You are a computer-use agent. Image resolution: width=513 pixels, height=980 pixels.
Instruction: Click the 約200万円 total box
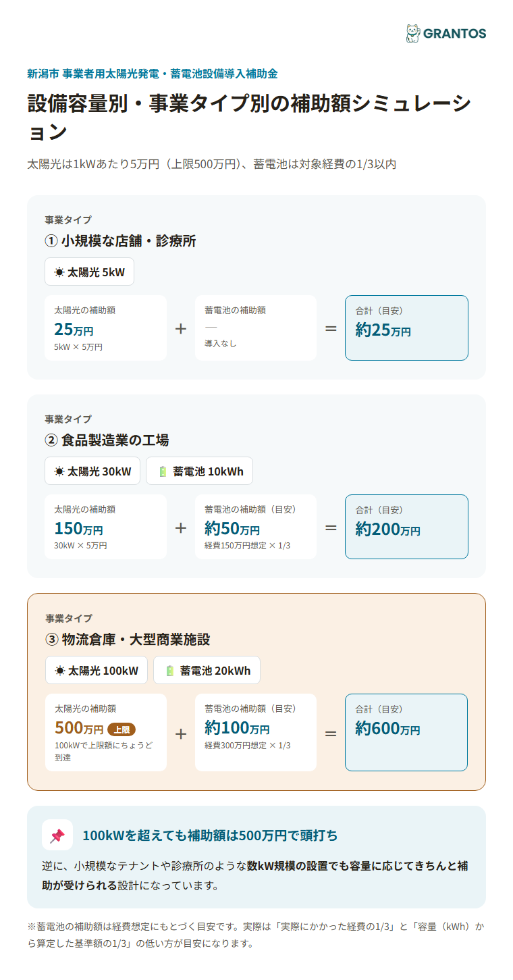[406, 527]
